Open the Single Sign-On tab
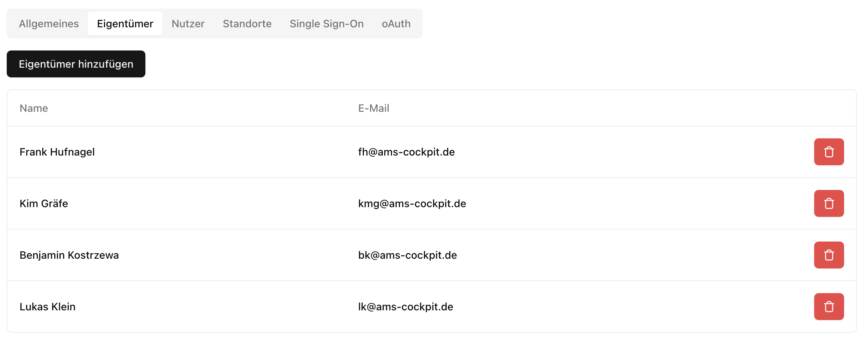Image resolution: width=868 pixels, height=338 pixels. [326, 24]
